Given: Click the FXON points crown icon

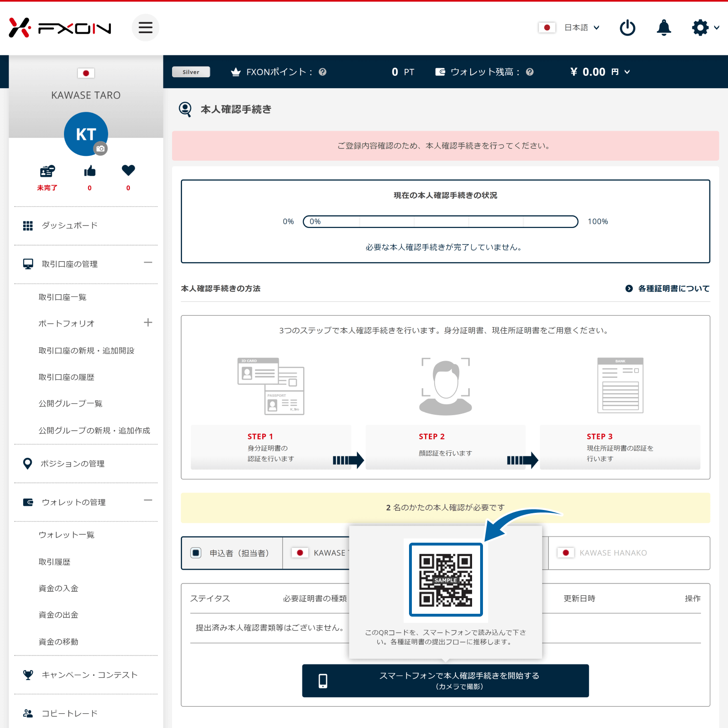Looking at the screenshot, I should 236,72.
